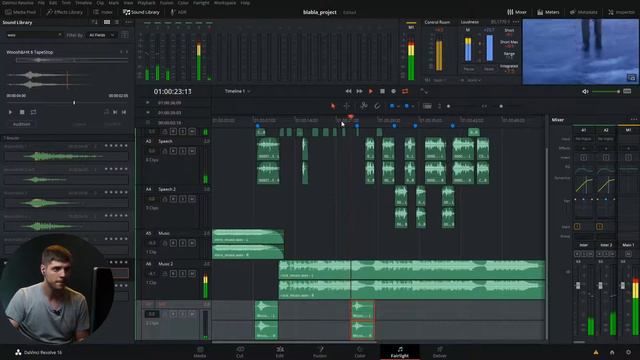Stop the Sound Library preview clip
The width and height of the screenshot is (640, 360).
point(22,112)
